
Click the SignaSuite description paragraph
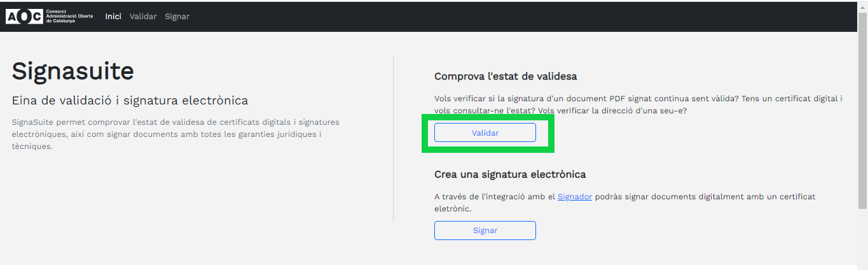(176, 134)
